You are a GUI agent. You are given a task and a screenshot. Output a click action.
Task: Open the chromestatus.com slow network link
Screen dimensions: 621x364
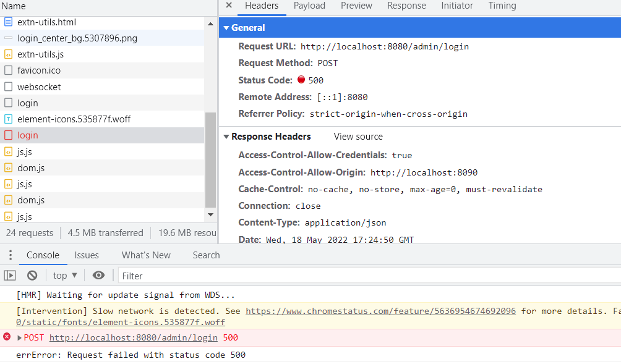(x=380, y=311)
